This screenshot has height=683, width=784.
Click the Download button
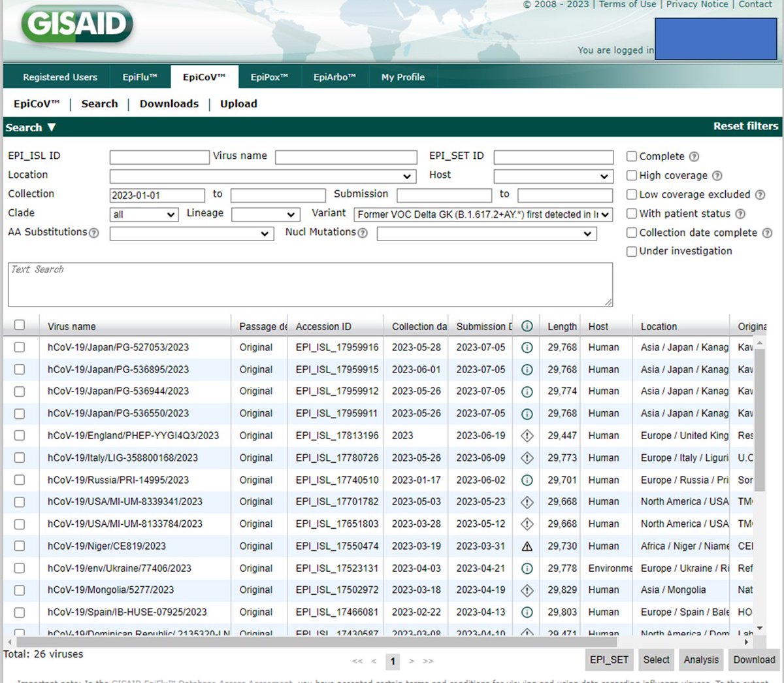754,660
